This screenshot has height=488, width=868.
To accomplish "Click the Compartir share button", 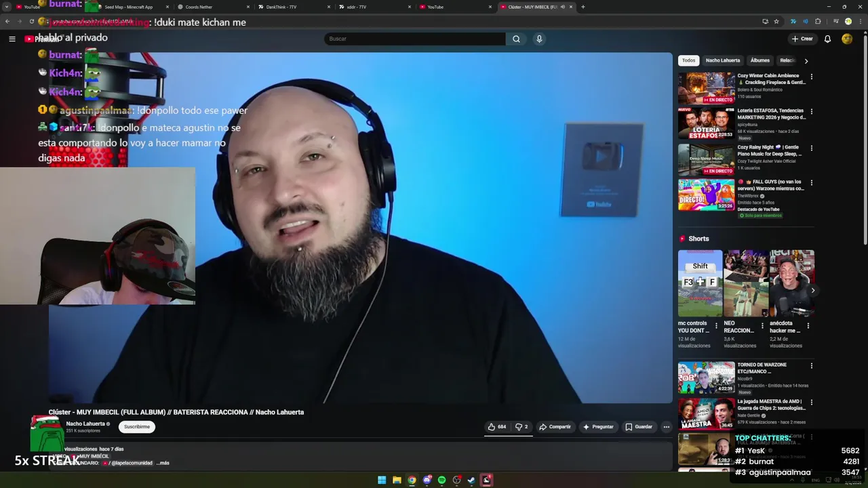I will pos(555,427).
